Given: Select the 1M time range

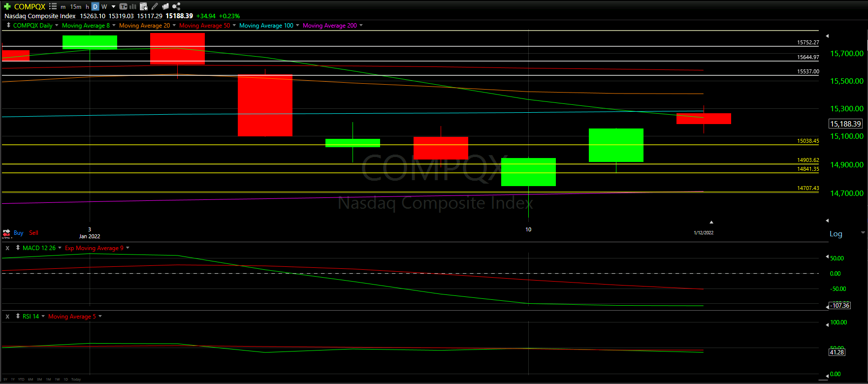Looking at the screenshot, I should pos(48,380).
